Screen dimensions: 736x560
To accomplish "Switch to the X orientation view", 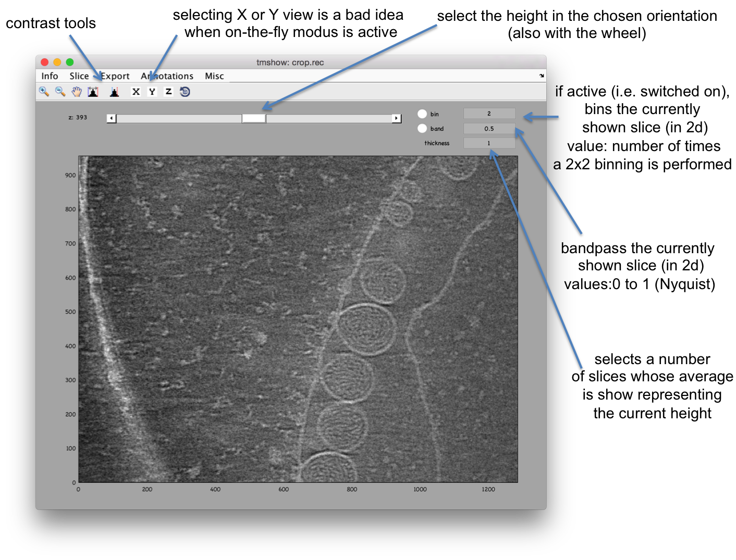I will [x=136, y=92].
